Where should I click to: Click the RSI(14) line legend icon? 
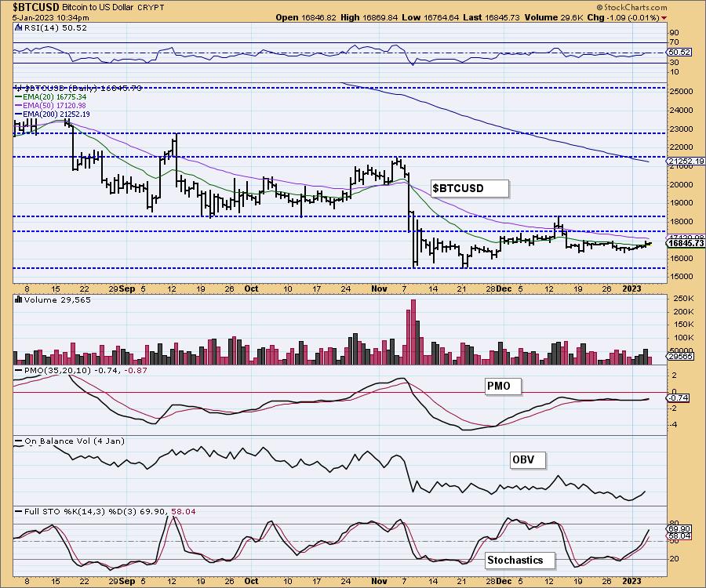pos(19,27)
